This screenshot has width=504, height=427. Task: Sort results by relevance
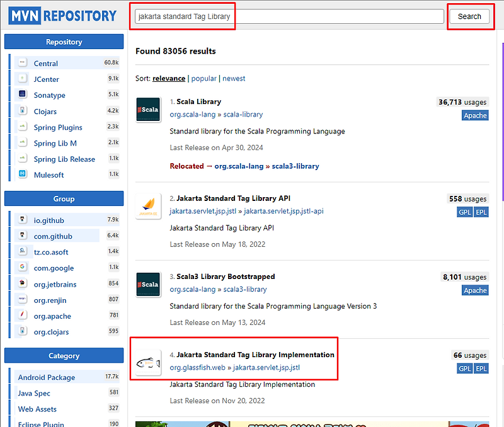click(169, 78)
